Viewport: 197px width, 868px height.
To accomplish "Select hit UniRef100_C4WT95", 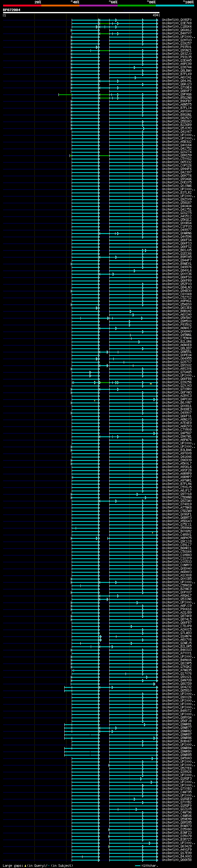I will pos(177,792).
